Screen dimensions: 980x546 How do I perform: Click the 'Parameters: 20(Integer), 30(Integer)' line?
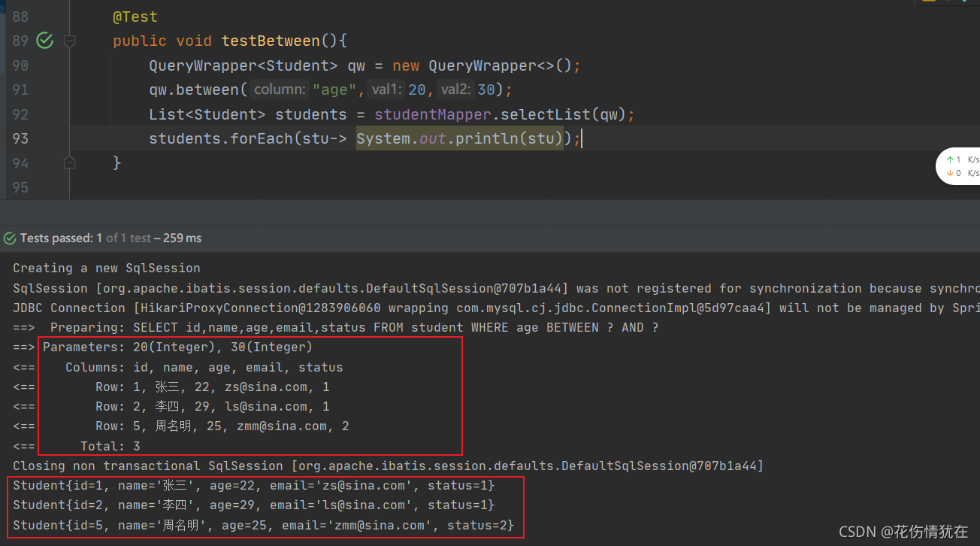click(x=163, y=347)
